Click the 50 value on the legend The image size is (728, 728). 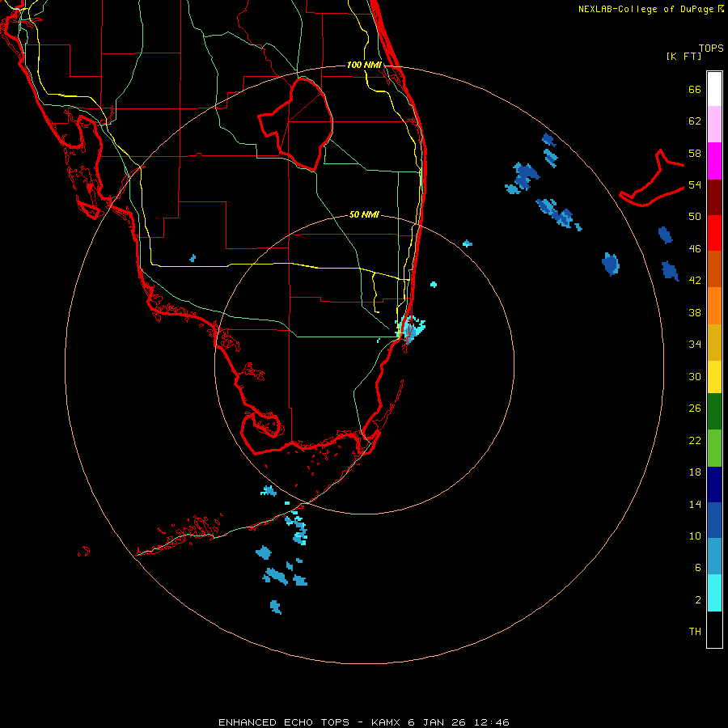[695, 217]
